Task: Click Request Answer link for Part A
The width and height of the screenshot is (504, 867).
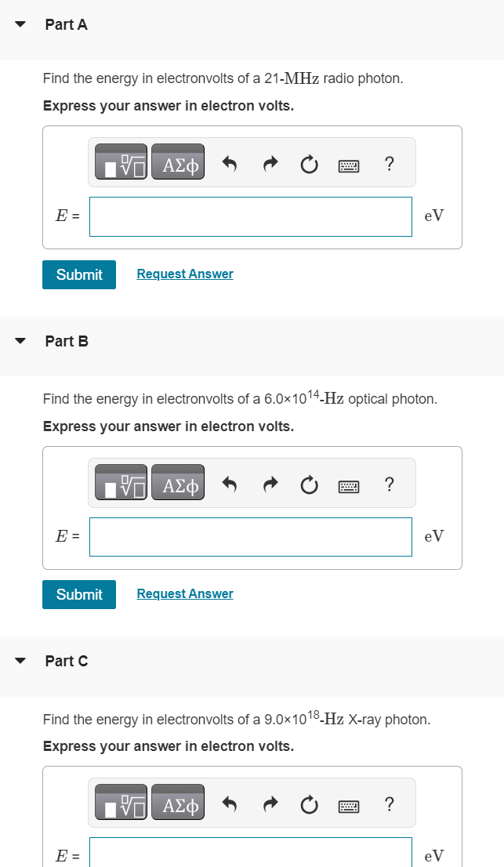Action: 185,274
